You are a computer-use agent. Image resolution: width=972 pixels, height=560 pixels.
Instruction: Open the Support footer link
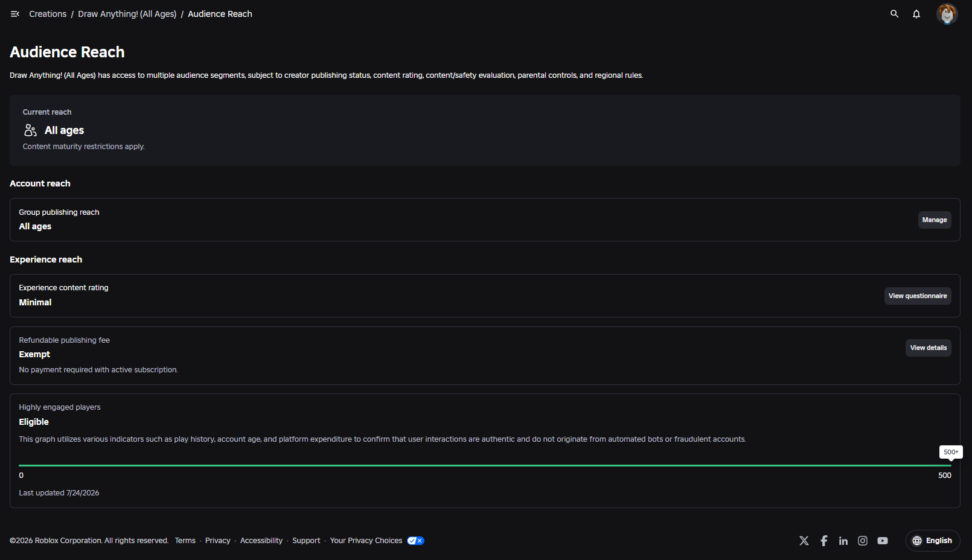point(306,541)
